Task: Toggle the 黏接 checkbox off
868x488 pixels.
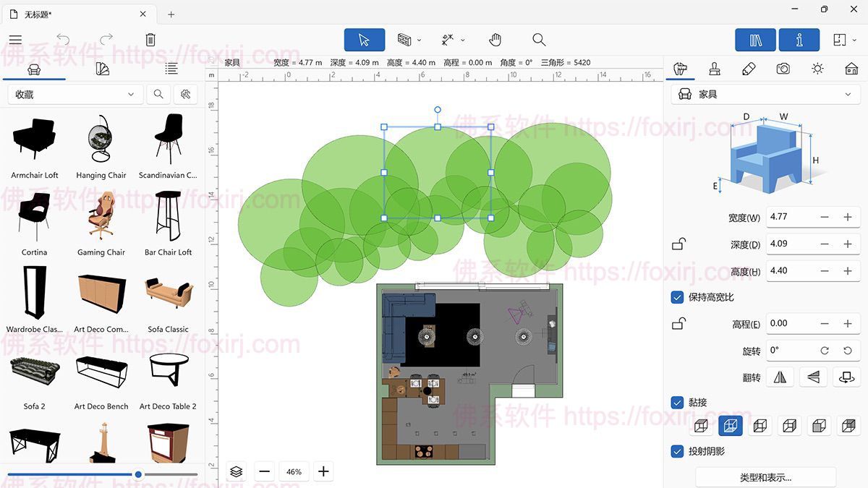Action: pyautogui.click(x=677, y=402)
